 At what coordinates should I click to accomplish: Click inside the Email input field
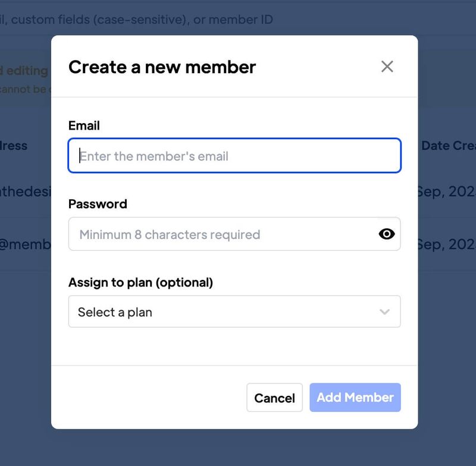point(234,155)
